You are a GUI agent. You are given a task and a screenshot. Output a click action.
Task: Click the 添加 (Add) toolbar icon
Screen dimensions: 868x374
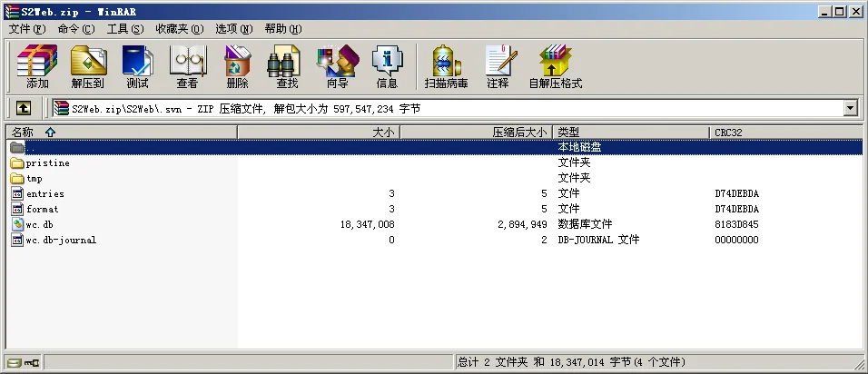(x=37, y=66)
